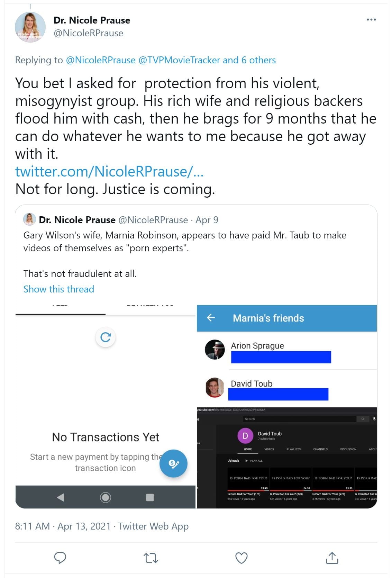The image size is (392, 578).
Task: Click the reply speech bubble icon
Action: (x=60, y=558)
